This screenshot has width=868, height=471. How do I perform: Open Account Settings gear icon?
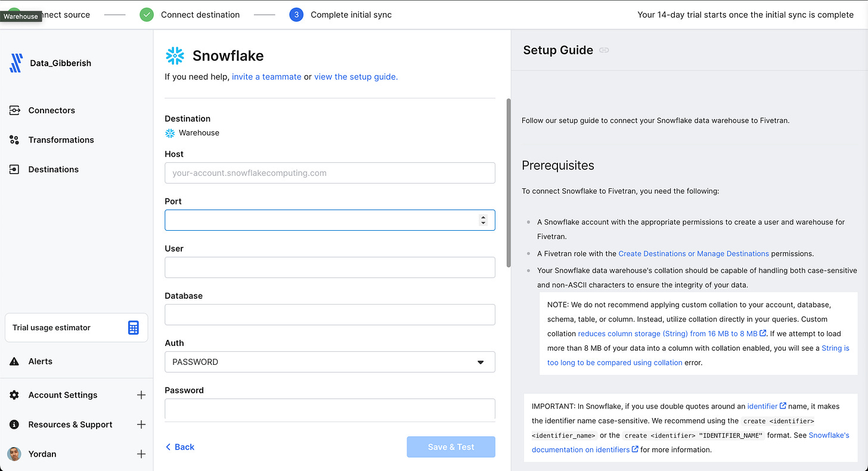click(14, 395)
